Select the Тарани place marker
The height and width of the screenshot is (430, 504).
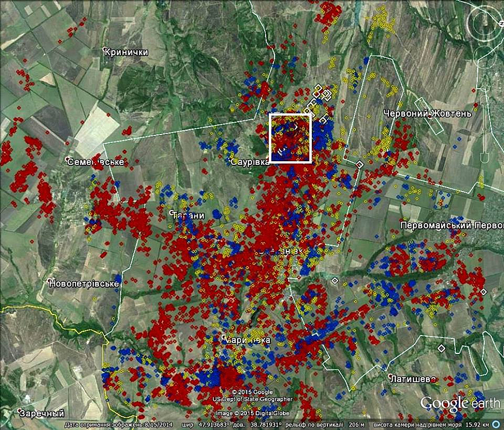click(x=173, y=213)
